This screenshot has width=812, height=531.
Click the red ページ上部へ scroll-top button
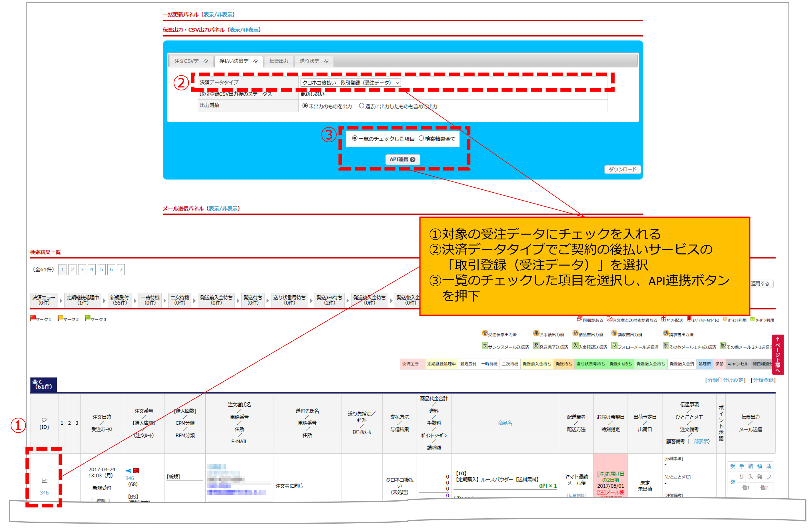click(x=777, y=355)
